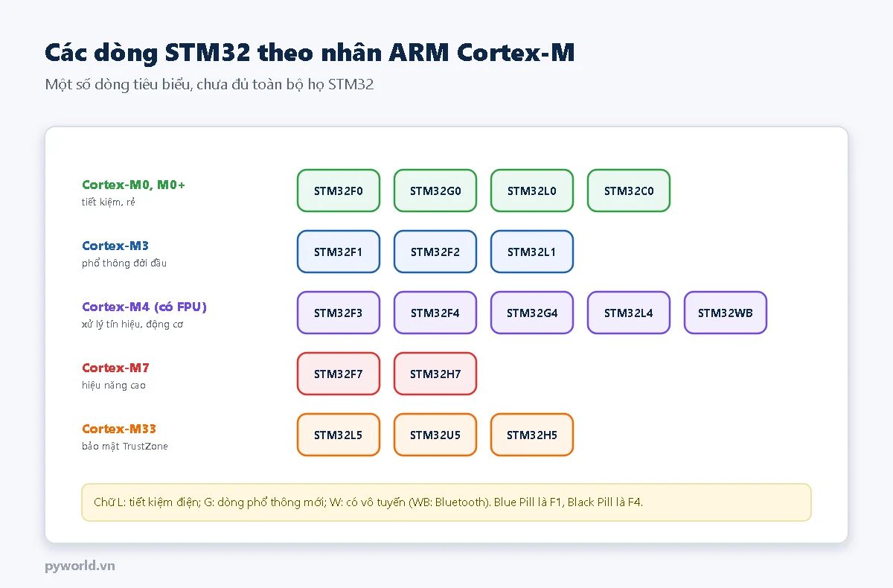This screenshot has width=893, height=588.
Task: Click the STM32L1 box
Action: pos(532,252)
